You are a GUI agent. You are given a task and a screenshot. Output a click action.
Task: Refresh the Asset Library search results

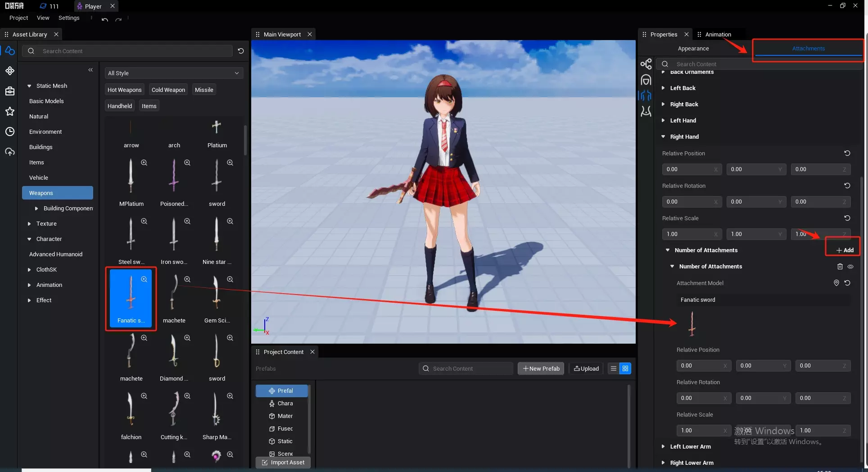pyautogui.click(x=241, y=51)
